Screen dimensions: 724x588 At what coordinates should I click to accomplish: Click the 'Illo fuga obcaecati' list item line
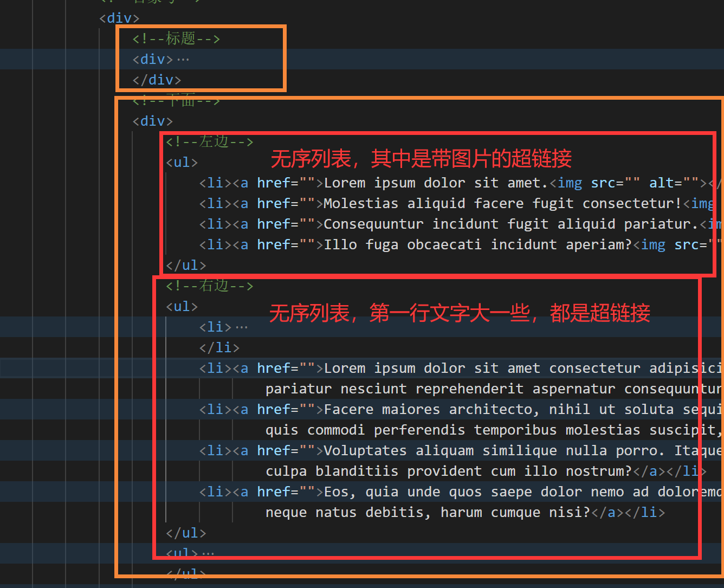coord(462,244)
